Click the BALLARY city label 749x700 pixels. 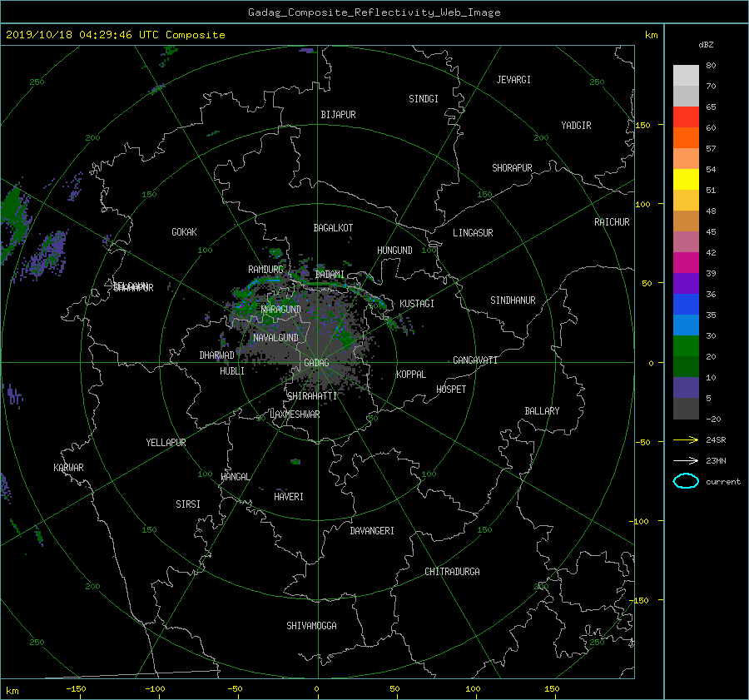[x=542, y=411]
